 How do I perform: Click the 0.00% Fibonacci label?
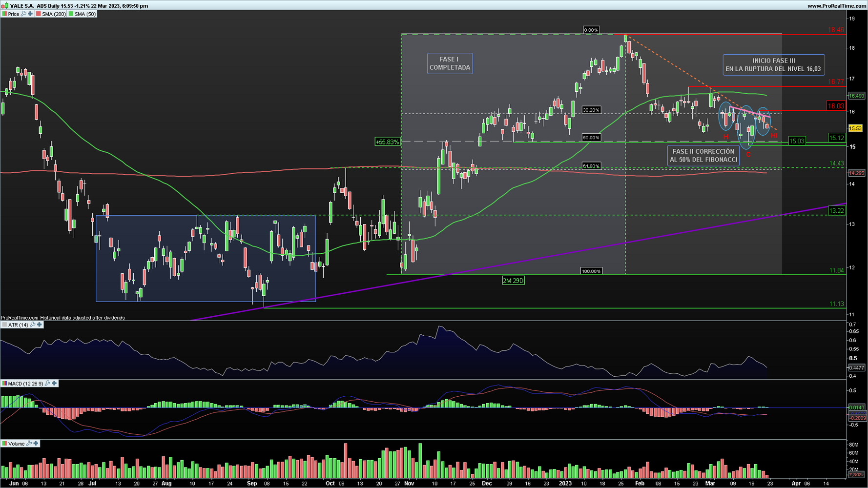(591, 30)
